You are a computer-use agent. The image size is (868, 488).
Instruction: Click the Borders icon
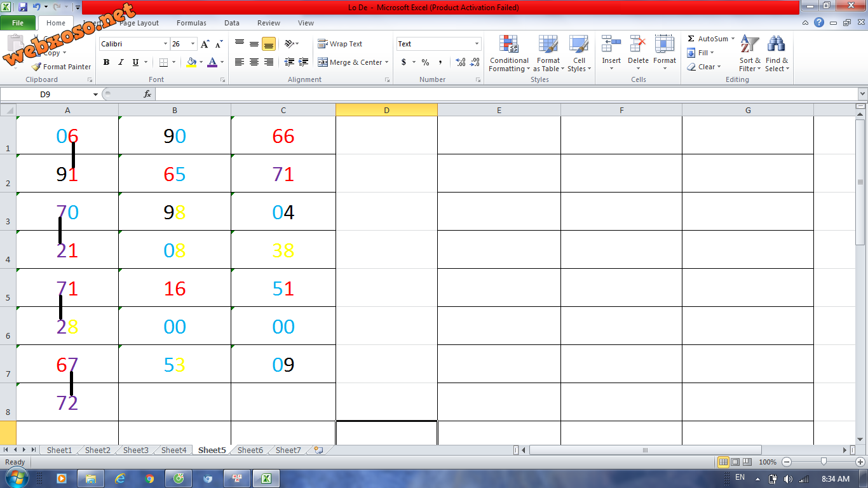click(x=163, y=62)
